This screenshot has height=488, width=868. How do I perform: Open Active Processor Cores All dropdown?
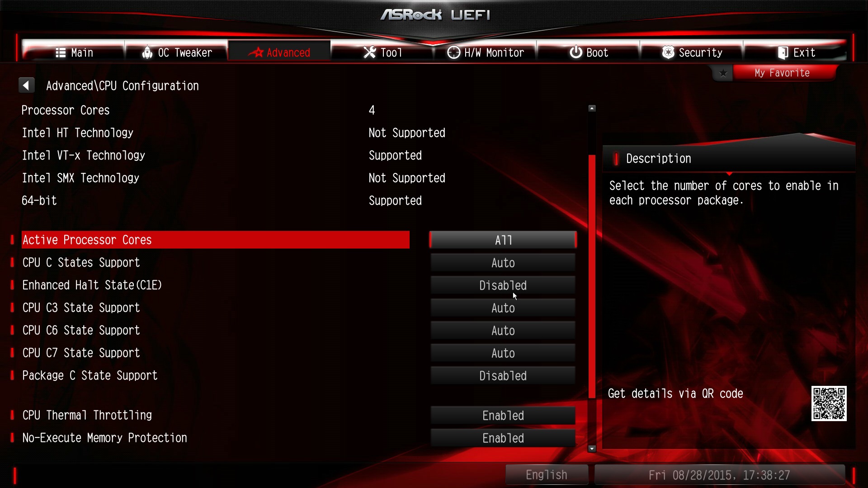503,240
